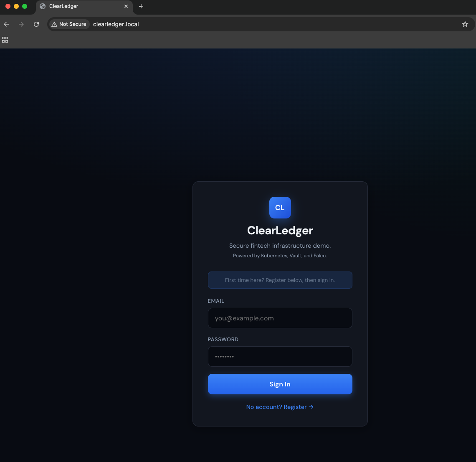Click the 'First time here?' info banner
The image size is (476, 462).
[x=280, y=280]
